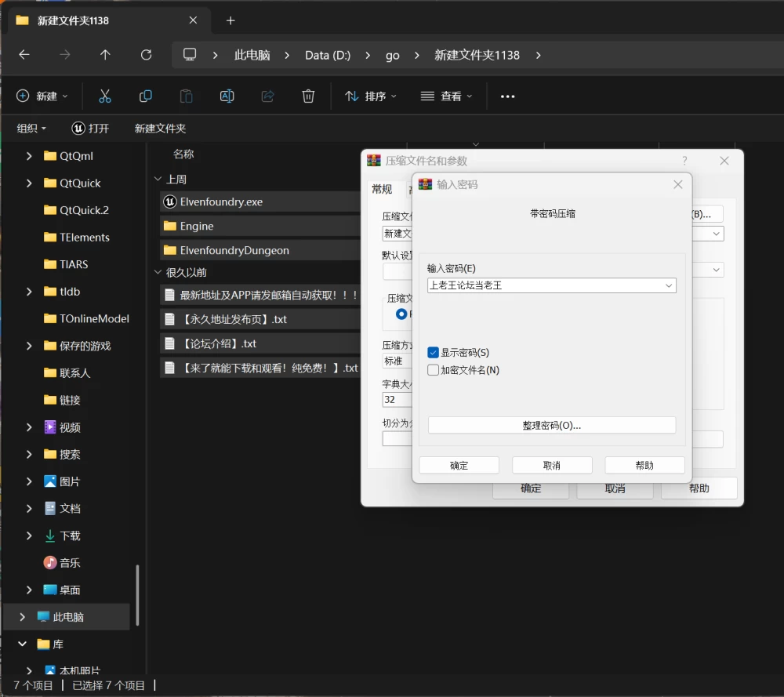Click the Cut scissors icon in toolbar
This screenshot has width=784, height=697.
pos(104,96)
